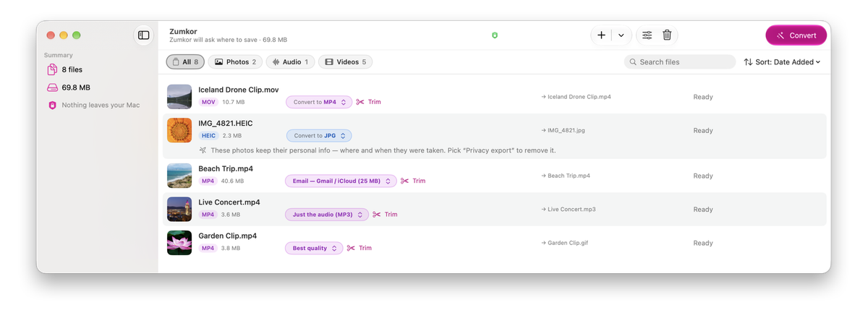Image resolution: width=868 pixels, height=318 pixels.
Task: Trim the Live Concert video
Action: coord(386,215)
